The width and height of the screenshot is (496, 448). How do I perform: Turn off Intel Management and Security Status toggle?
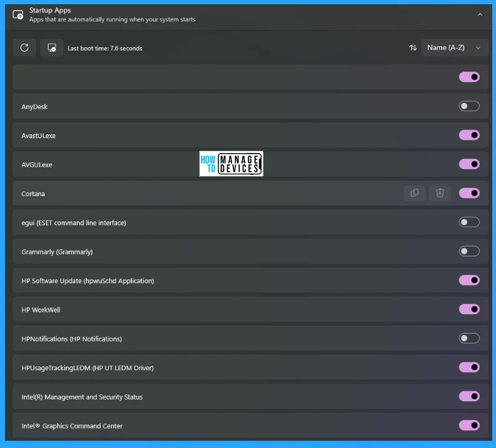coord(469,396)
